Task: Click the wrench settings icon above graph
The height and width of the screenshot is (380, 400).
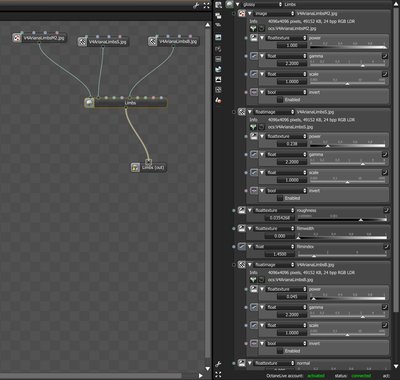Action: pyautogui.click(x=196, y=5)
